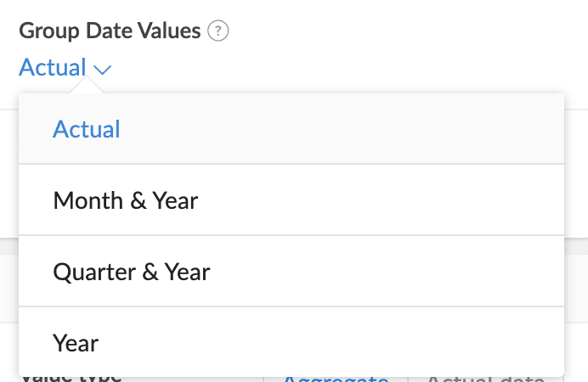The image size is (588, 382).
Task: Click the help icon beside Group Date Values
Action: 218,32
